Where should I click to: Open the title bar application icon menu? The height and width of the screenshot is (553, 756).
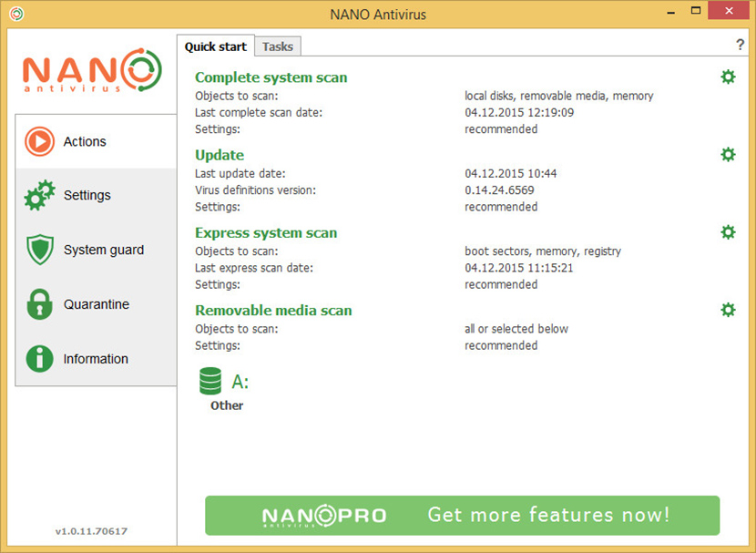(15, 14)
